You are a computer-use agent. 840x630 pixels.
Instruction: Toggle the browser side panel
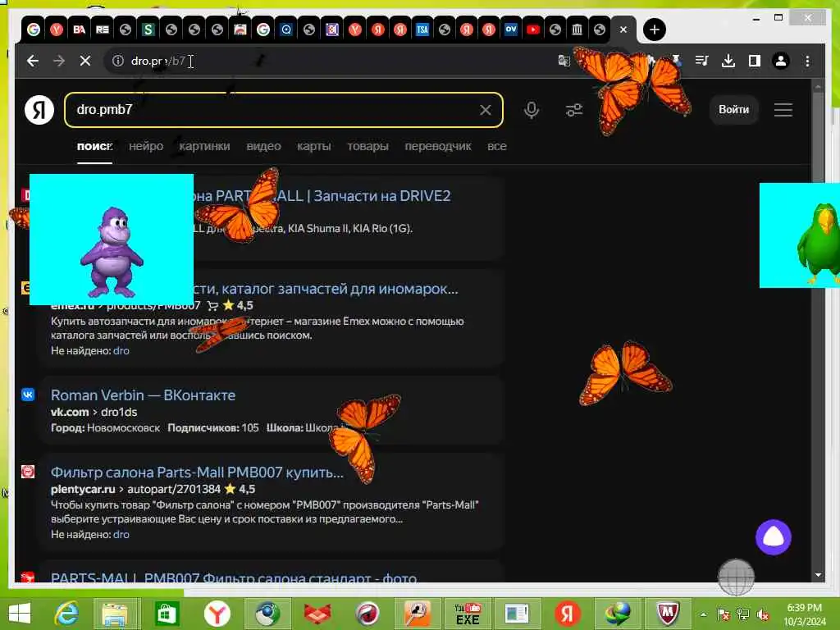(x=755, y=61)
